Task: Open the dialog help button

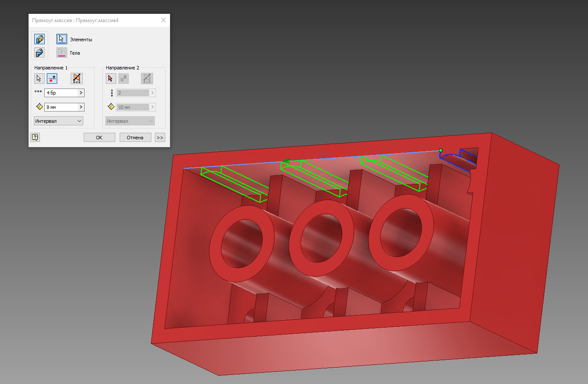Action: [x=35, y=137]
